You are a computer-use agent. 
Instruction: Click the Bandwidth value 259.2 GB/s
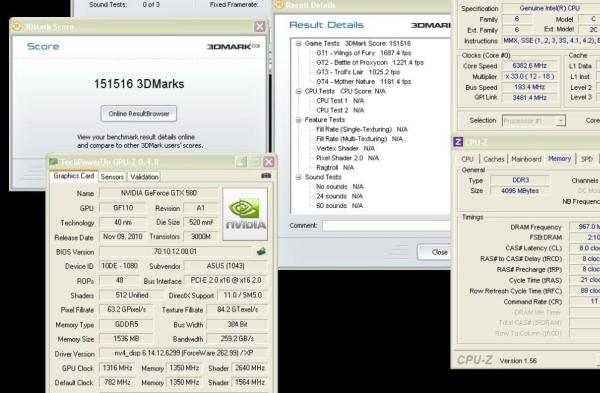click(x=237, y=339)
